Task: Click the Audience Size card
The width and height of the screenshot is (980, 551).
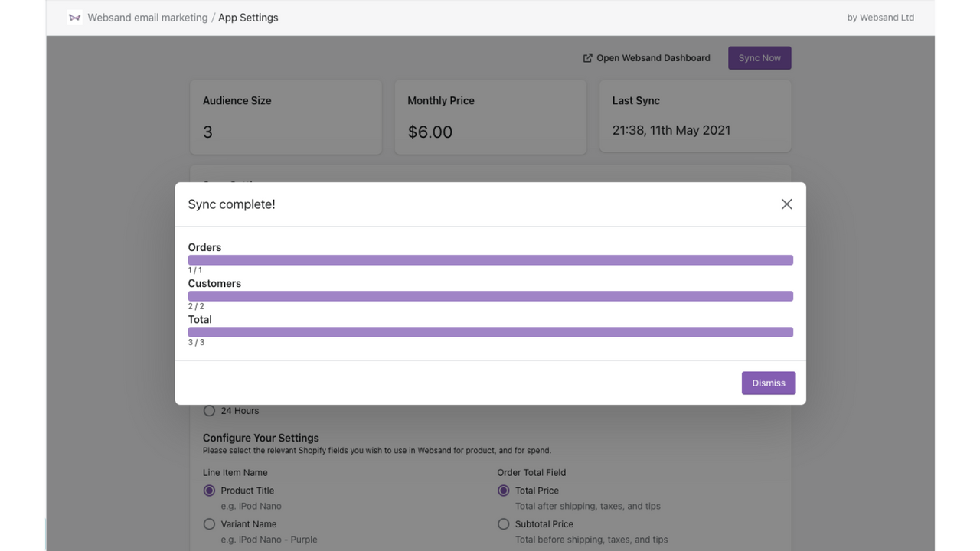Action: tap(285, 116)
